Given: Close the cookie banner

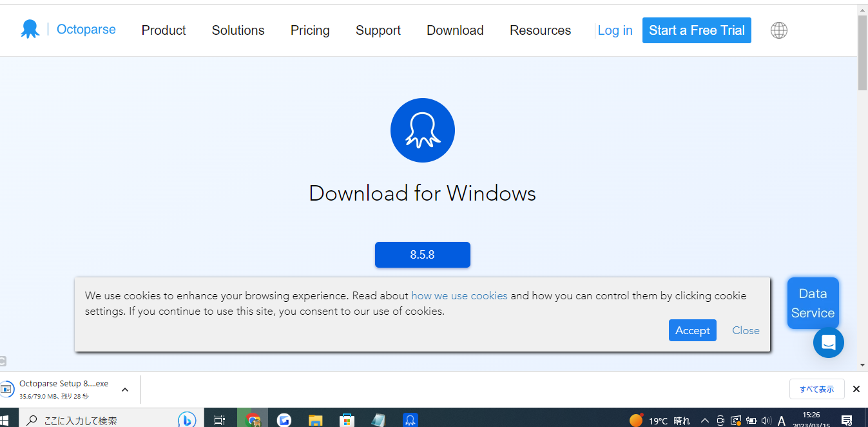Looking at the screenshot, I should click(x=746, y=330).
